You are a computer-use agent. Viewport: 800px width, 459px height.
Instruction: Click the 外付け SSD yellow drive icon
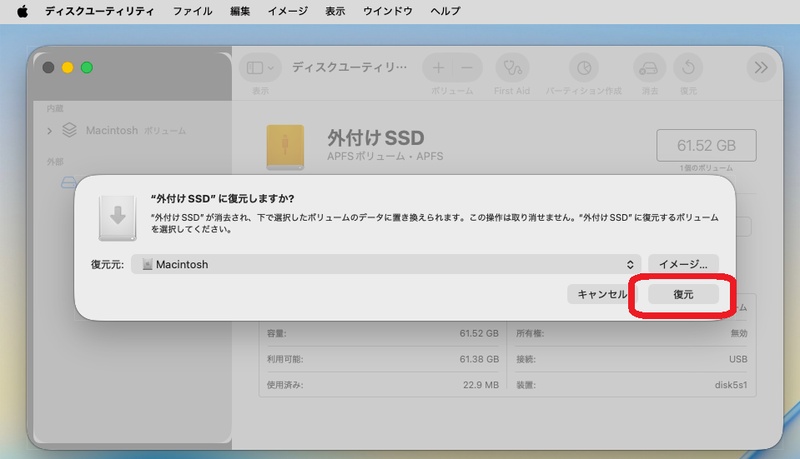[x=285, y=147]
